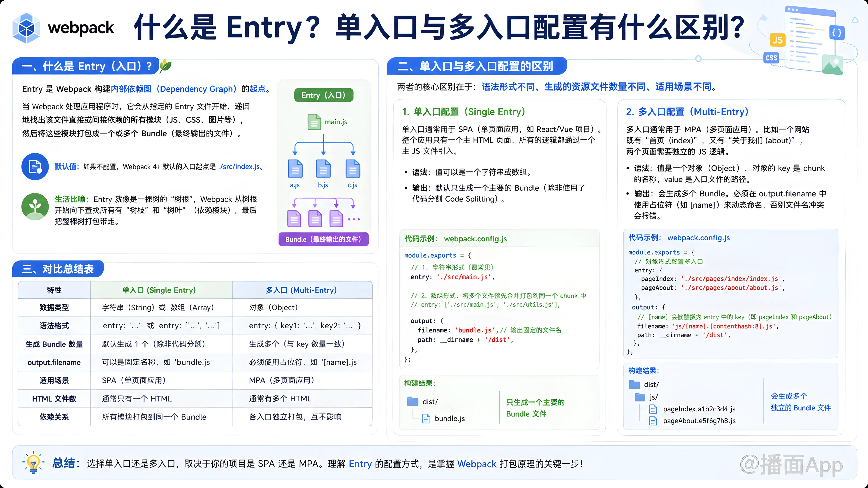This screenshot has height=488, width=868.
Task: Click the yellow JS badge icon
Action: [777, 40]
